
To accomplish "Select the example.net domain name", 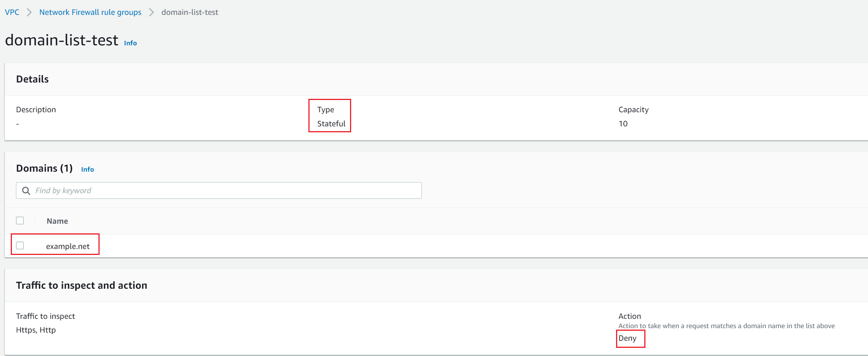I will pyautogui.click(x=67, y=246).
